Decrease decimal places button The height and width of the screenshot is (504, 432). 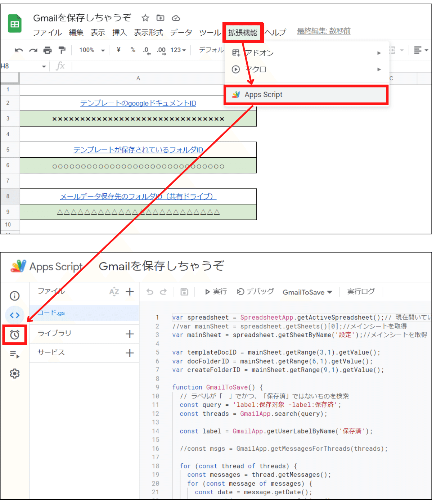click(146, 50)
